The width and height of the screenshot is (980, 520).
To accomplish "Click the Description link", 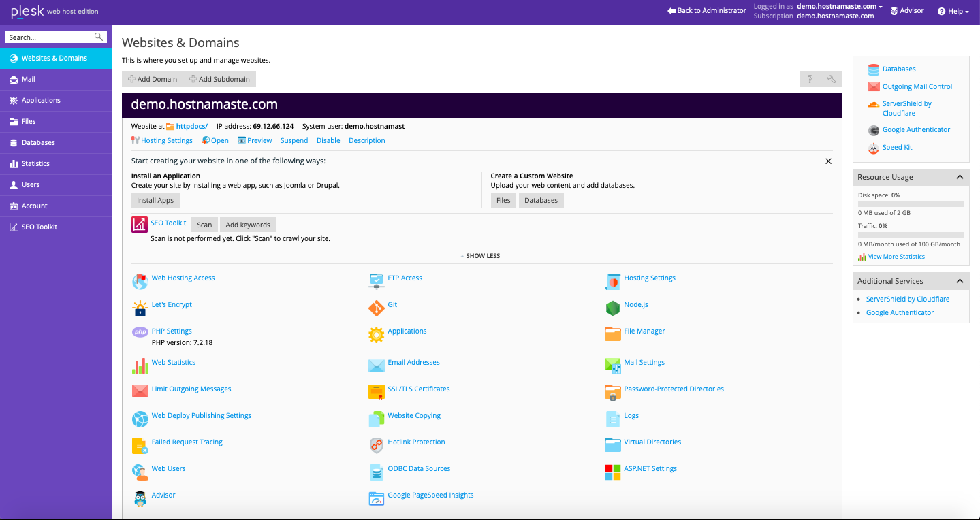I will (x=367, y=141).
